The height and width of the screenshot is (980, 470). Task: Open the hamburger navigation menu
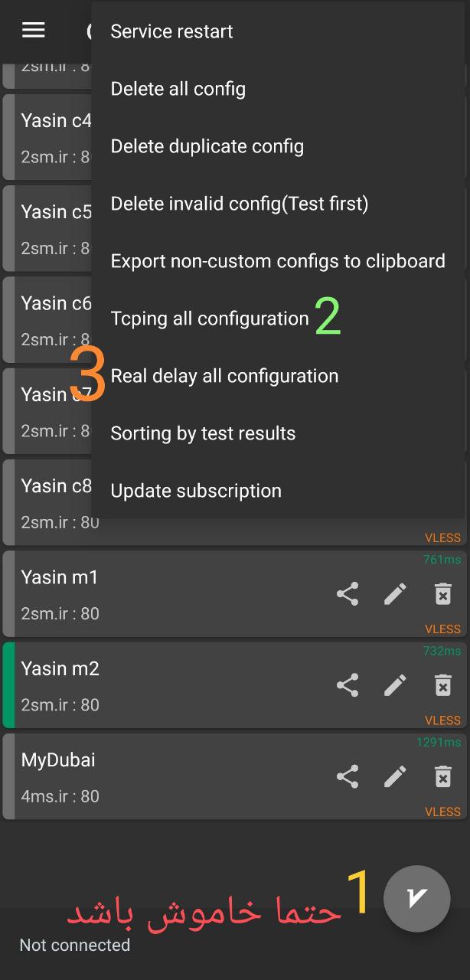(x=34, y=30)
